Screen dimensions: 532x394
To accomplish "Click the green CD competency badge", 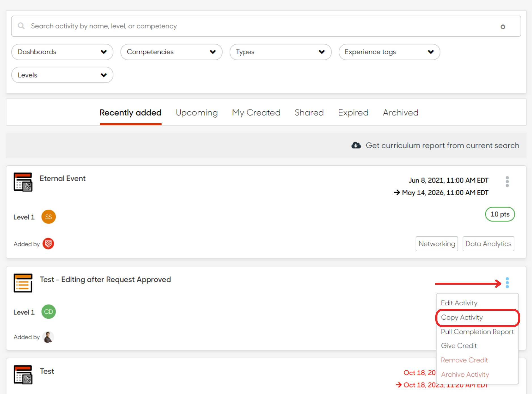I will [48, 312].
